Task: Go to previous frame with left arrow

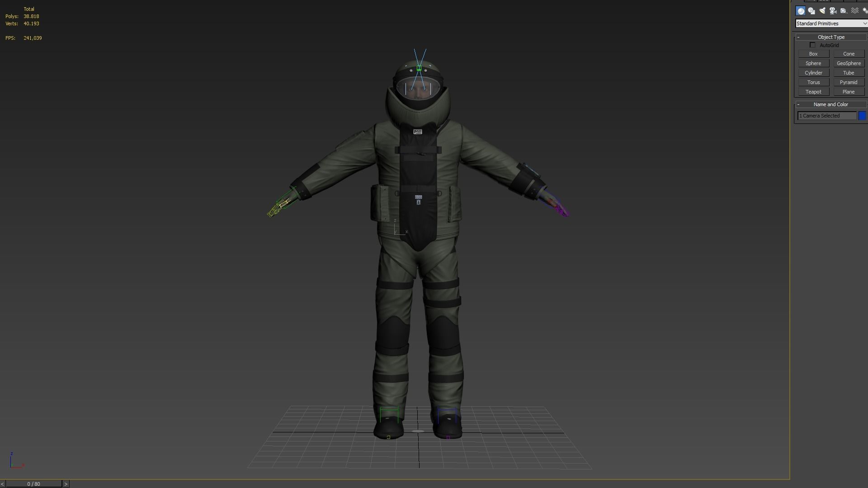Action: (3, 484)
